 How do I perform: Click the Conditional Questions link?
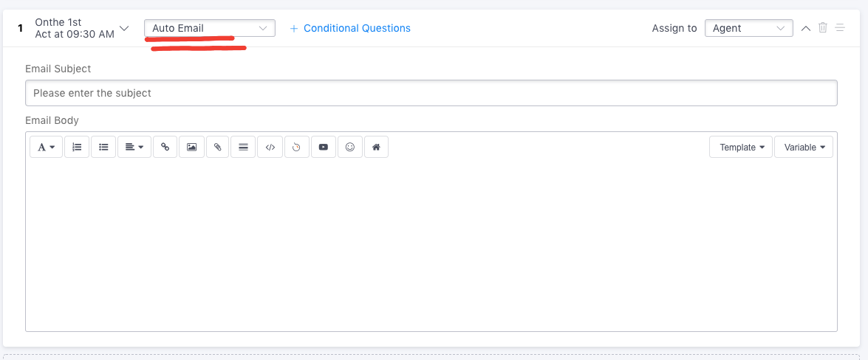(x=350, y=28)
